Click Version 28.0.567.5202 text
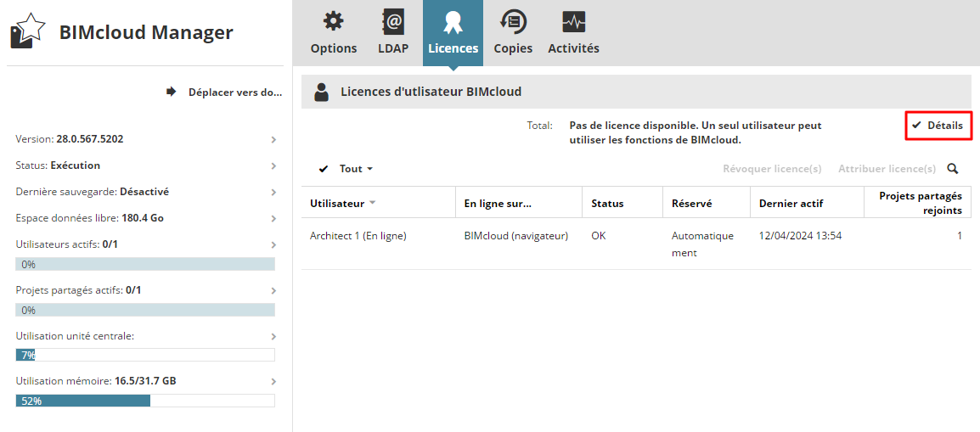 70,139
